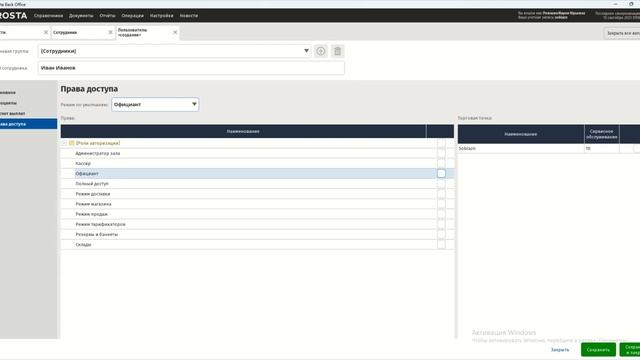Open the Отчеты menu
The width and height of the screenshot is (640, 360).
(107, 16)
